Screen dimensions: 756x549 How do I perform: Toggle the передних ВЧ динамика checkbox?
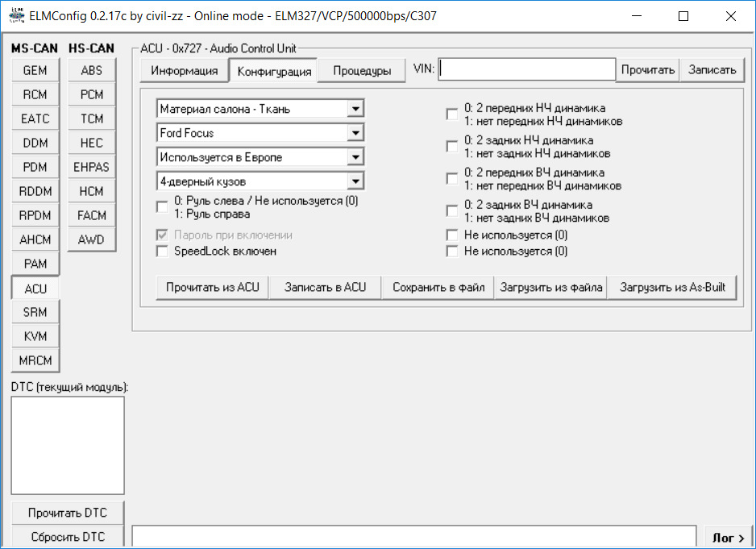[x=452, y=179]
